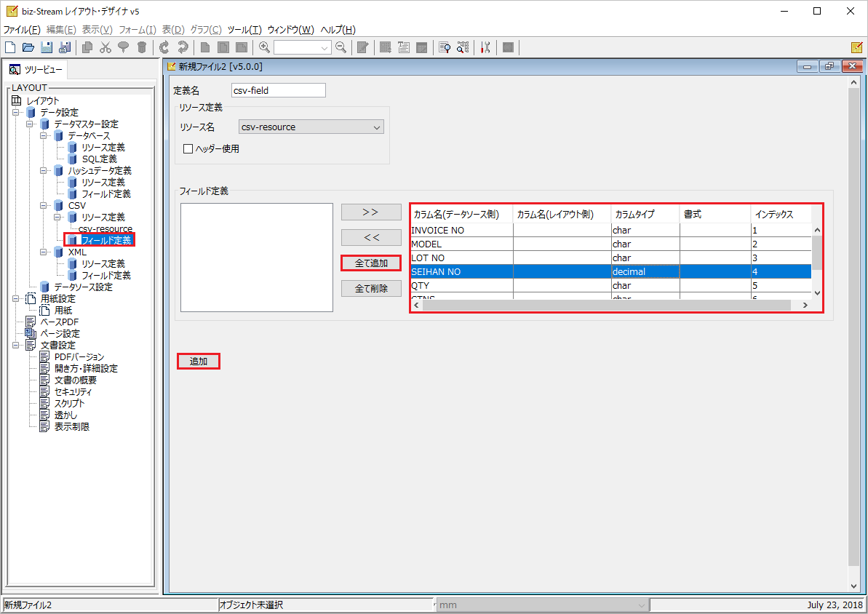
Task: Click the wrench and screwdriver tools icon
Action: 485,47
